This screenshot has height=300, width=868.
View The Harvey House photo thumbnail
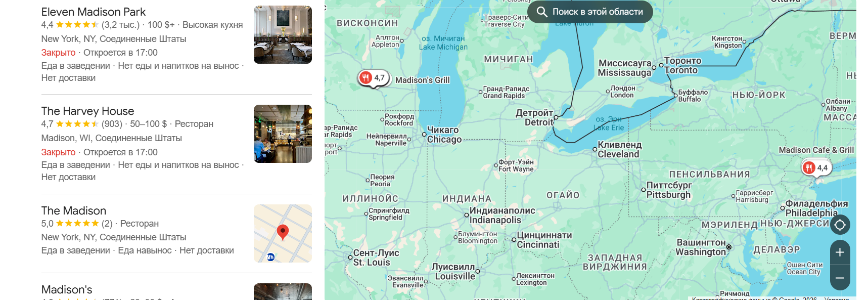(x=283, y=134)
